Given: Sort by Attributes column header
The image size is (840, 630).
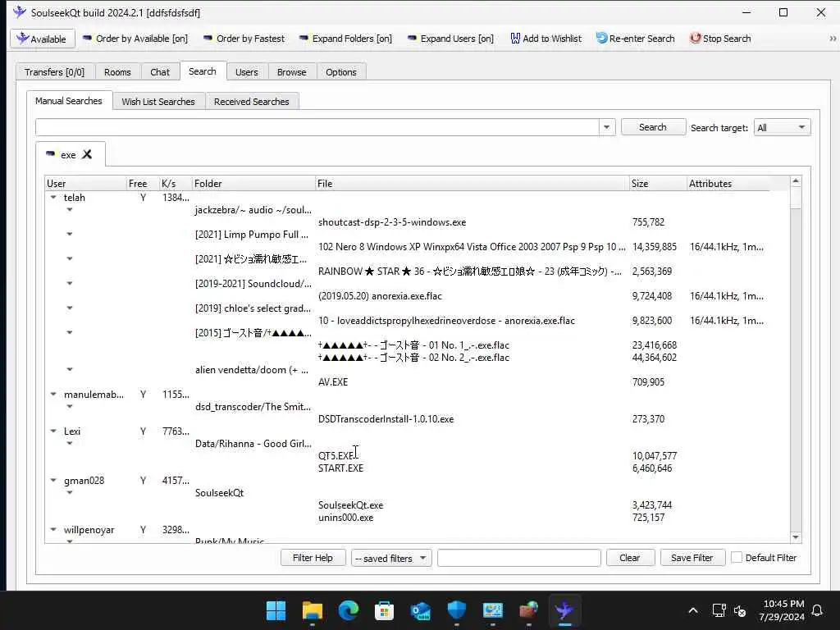Looking at the screenshot, I should pyautogui.click(x=728, y=183).
